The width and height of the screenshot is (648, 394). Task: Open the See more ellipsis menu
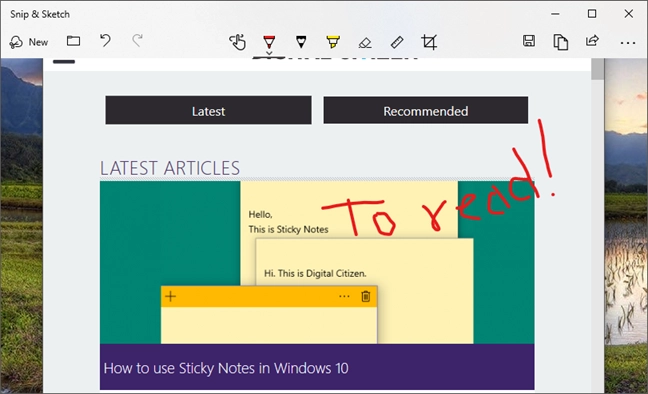click(628, 43)
